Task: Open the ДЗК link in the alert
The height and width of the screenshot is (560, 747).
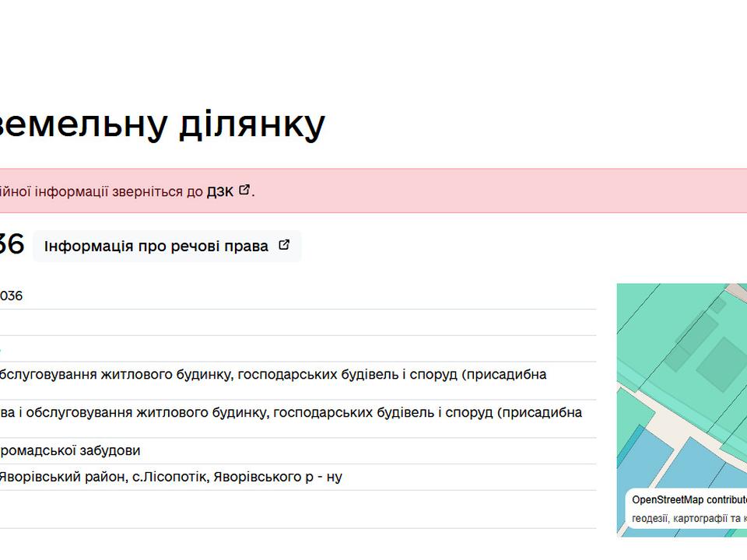Action: pos(219,191)
